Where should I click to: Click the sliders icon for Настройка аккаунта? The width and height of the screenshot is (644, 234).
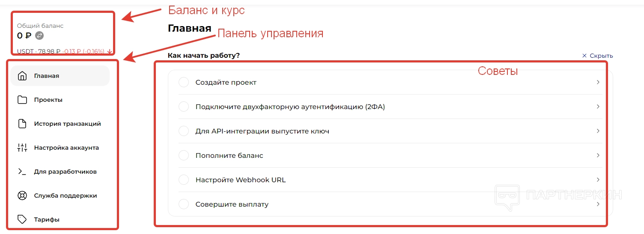pyautogui.click(x=22, y=148)
